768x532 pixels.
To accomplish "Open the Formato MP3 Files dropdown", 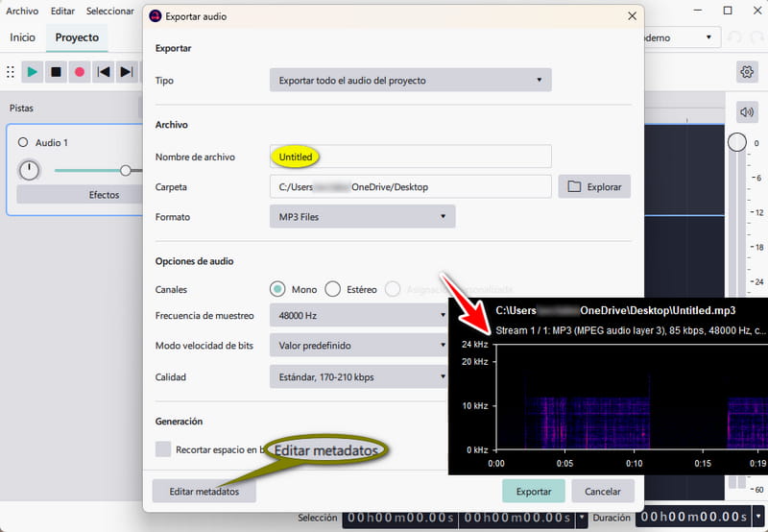I will tap(363, 216).
